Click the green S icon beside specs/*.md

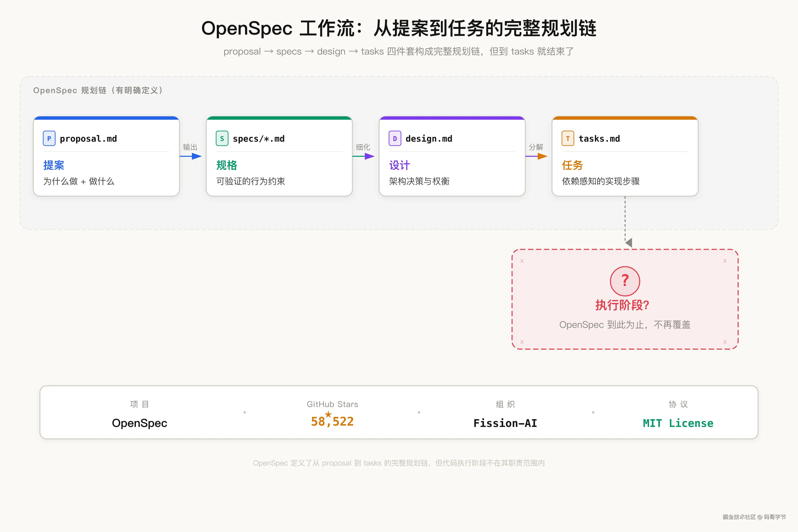pyautogui.click(x=222, y=138)
